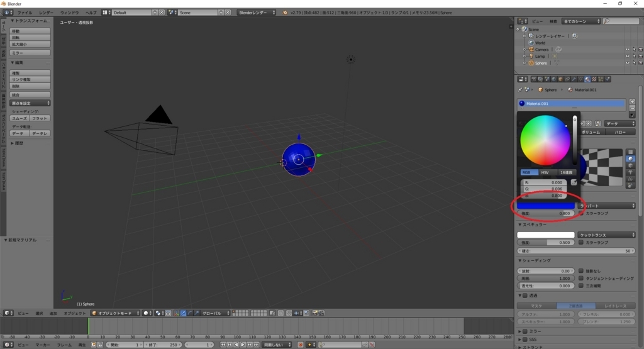The height and width of the screenshot is (349, 644).
Task: Set material preview to monkey shape
Action: pos(630,172)
